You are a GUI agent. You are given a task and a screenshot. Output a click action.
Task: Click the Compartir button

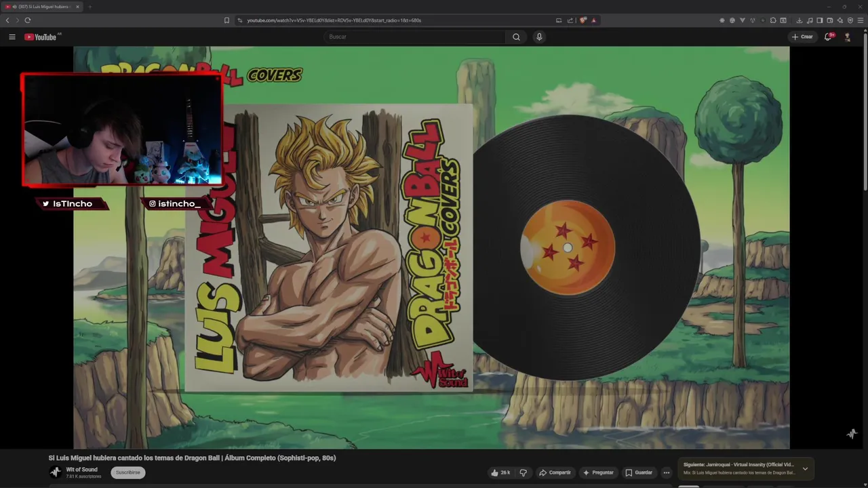[555, 472]
